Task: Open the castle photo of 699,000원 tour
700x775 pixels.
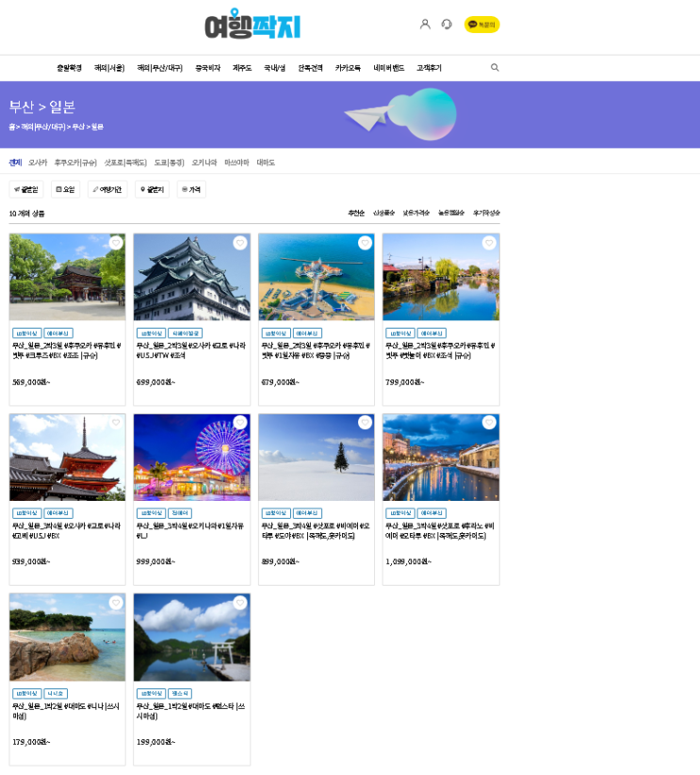Action: (x=192, y=277)
